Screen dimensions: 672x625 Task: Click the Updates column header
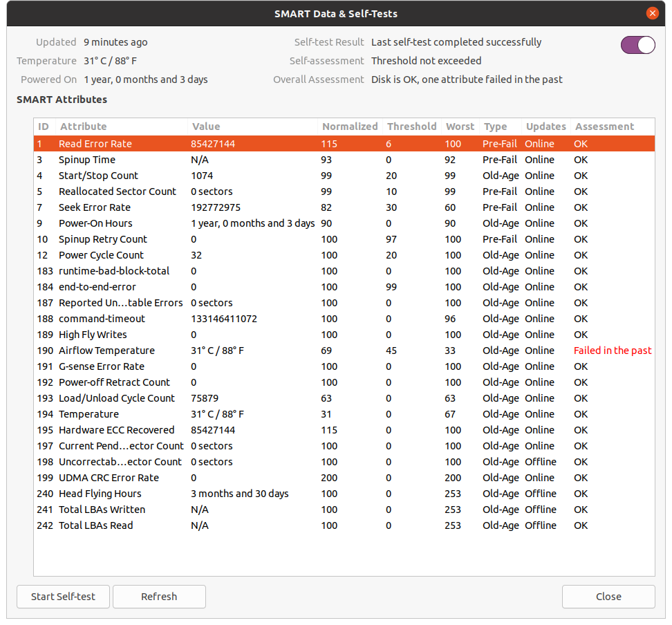tap(546, 127)
